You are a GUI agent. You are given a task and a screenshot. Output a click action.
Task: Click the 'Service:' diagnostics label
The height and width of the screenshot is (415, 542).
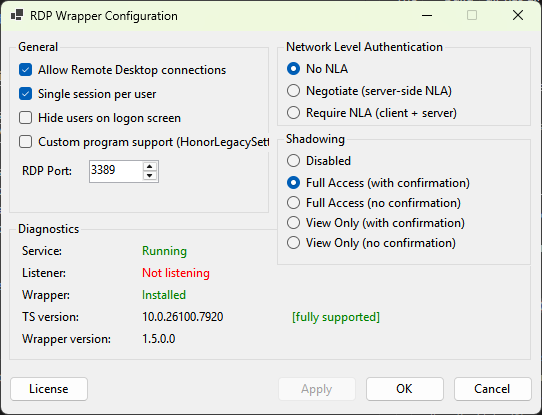(42, 251)
